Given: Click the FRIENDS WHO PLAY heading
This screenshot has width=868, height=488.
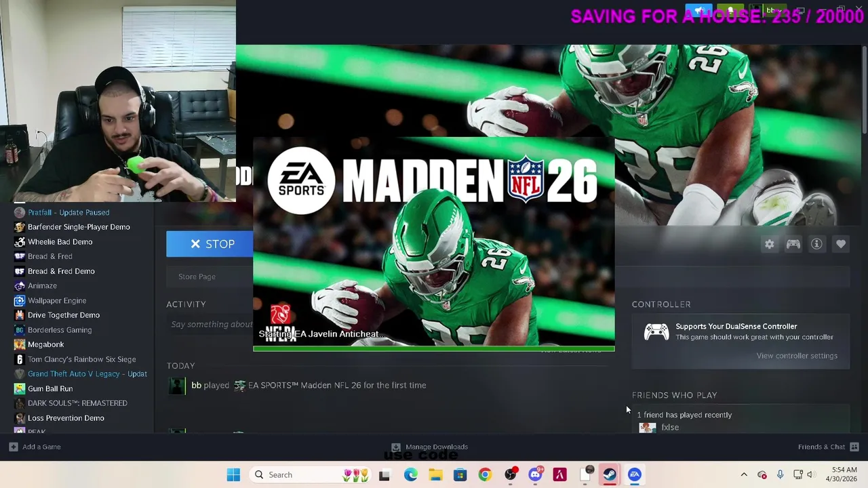Looking at the screenshot, I should (674, 395).
